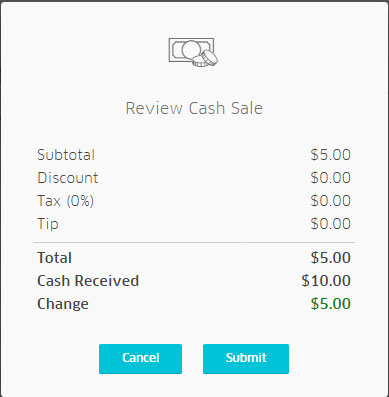
Task: Select the Cash Received label
Action: pyautogui.click(x=88, y=281)
